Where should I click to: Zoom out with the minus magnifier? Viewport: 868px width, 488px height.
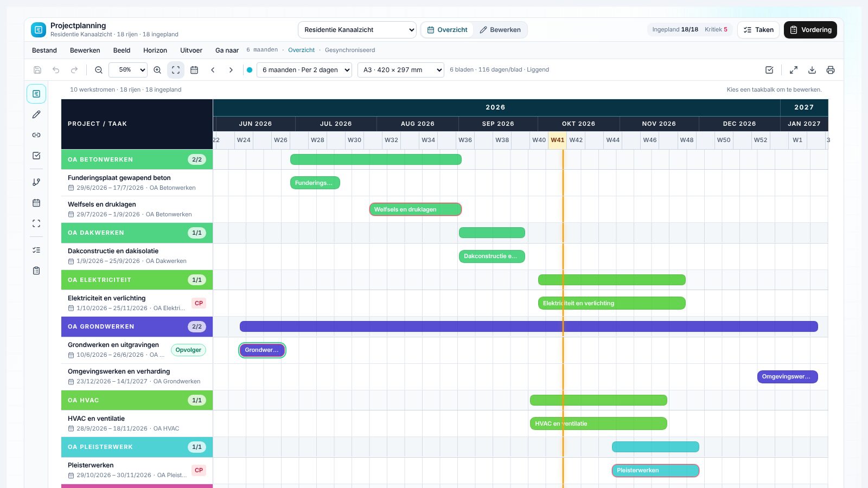[99, 70]
